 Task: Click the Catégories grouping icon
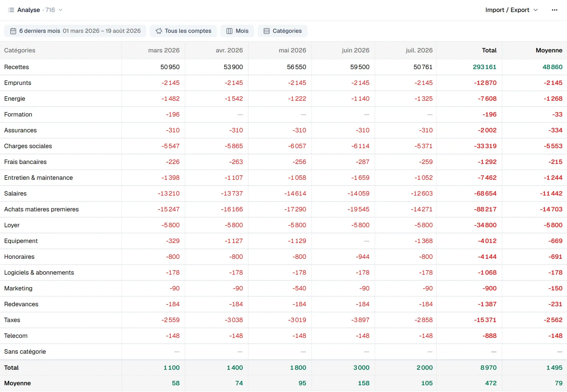point(266,31)
